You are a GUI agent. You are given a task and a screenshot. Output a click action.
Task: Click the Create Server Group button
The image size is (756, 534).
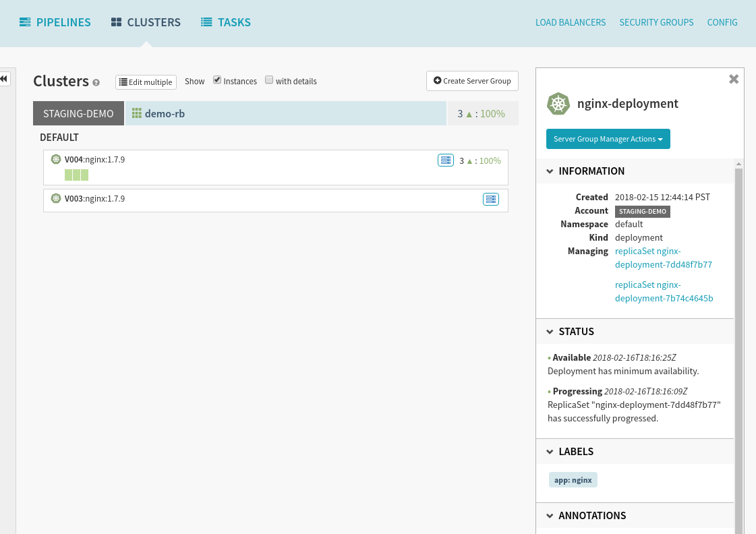(472, 81)
